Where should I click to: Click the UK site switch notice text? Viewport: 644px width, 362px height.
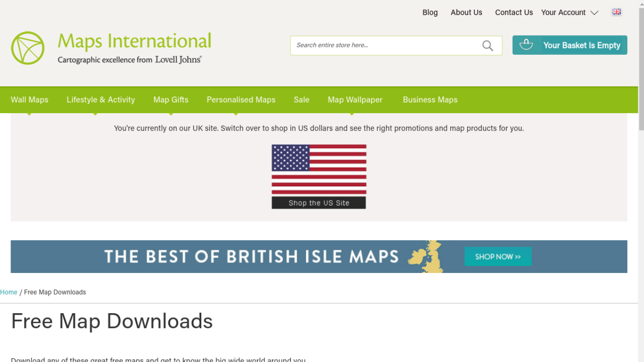click(x=319, y=128)
